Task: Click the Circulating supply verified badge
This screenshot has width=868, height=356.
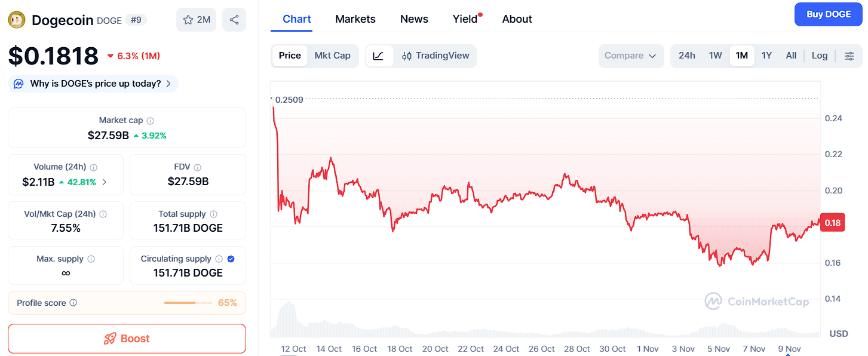Action: [231, 259]
